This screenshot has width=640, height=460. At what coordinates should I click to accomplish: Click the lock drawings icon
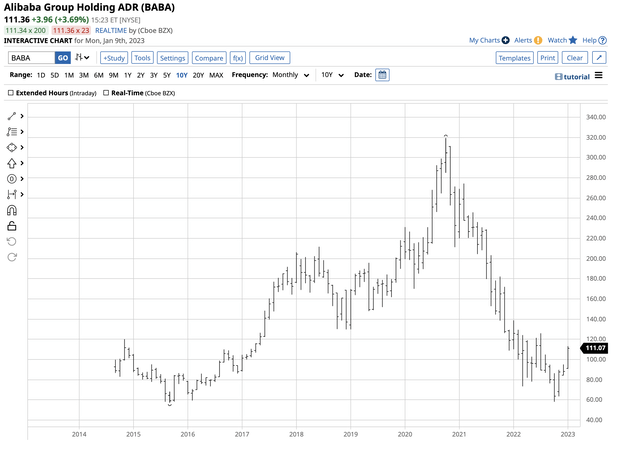(12, 226)
